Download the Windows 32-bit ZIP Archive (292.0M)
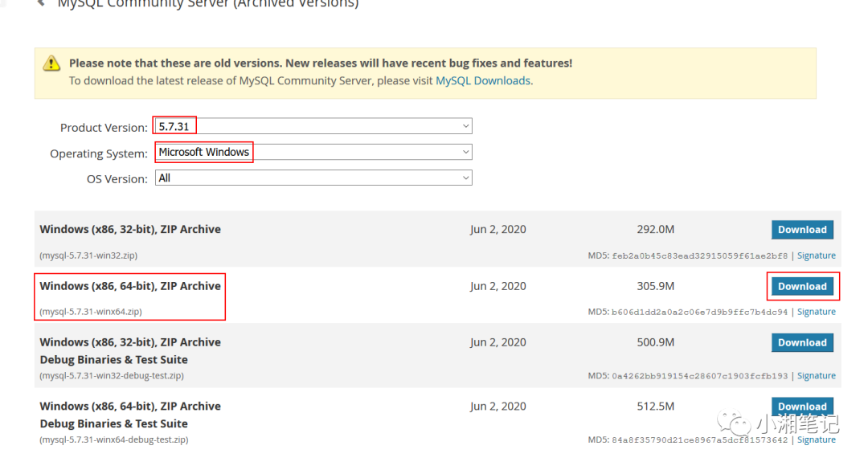Viewport: 868px width, 462px height. 802,230
